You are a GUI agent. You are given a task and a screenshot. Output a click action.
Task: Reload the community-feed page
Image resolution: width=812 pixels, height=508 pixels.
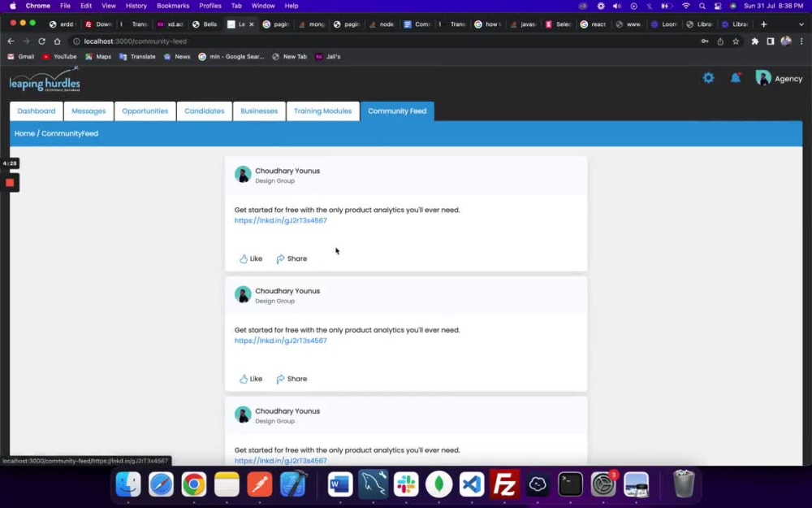click(42, 41)
